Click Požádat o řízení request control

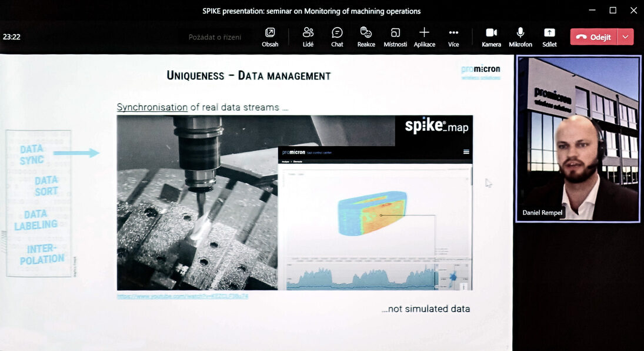pyautogui.click(x=215, y=37)
